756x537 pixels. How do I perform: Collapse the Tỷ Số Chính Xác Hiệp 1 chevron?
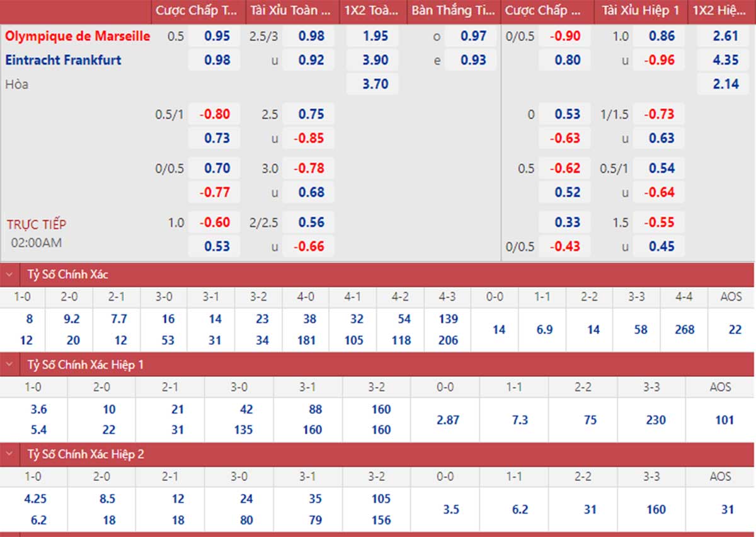(x=9, y=364)
